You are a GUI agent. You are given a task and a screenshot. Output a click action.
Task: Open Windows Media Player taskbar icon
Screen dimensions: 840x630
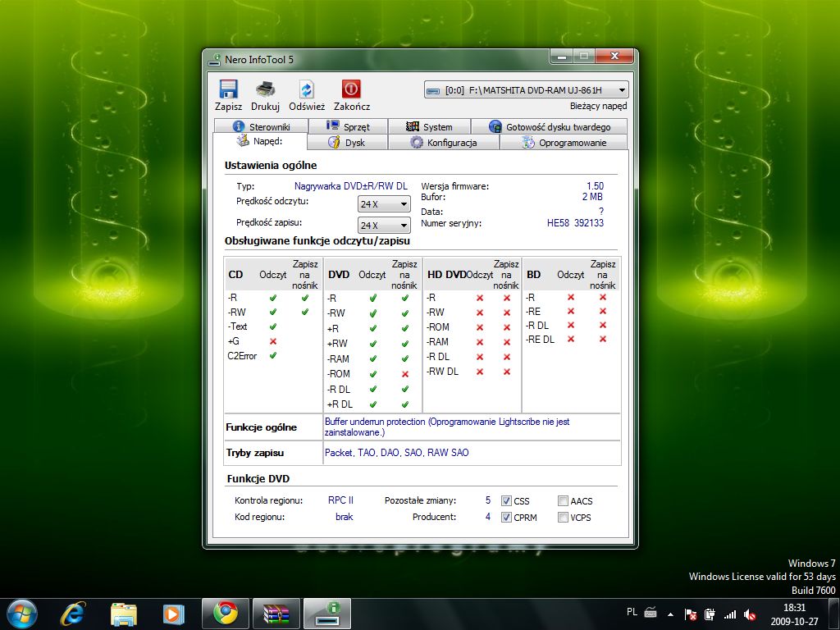(173, 614)
